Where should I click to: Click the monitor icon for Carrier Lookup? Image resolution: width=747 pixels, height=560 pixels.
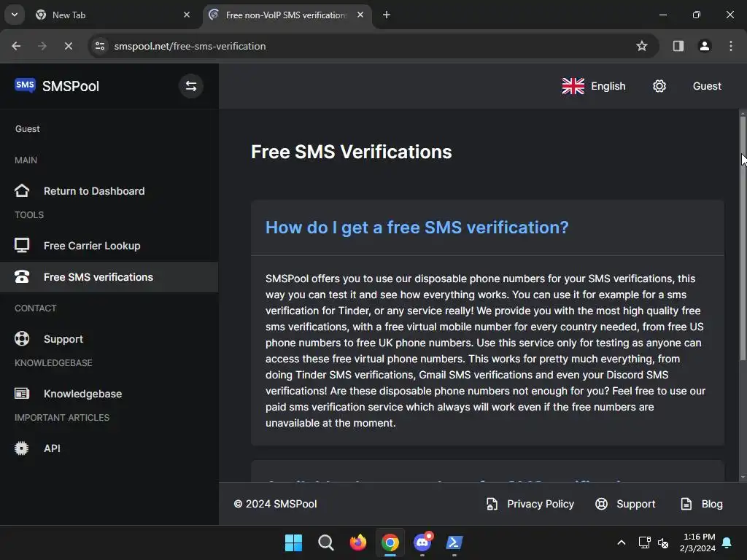tap(22, 246)
